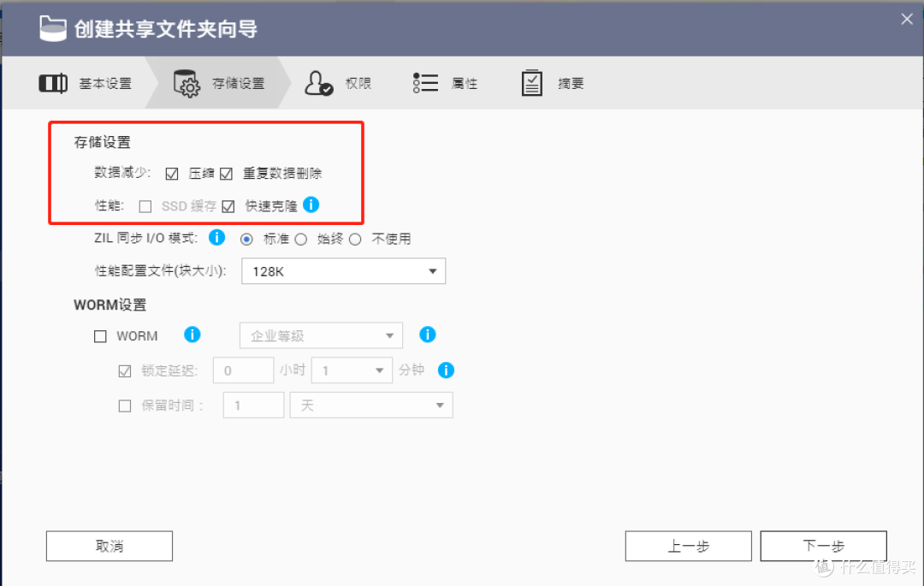Open info icon next to WORM checkbox
This screenshot has height=586, width=924.
pos(192,334)
